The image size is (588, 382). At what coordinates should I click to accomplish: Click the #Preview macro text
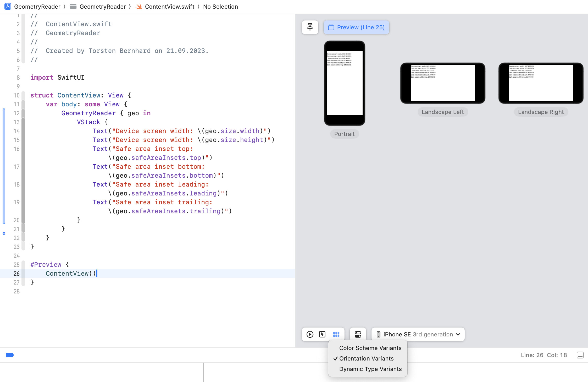46,265
